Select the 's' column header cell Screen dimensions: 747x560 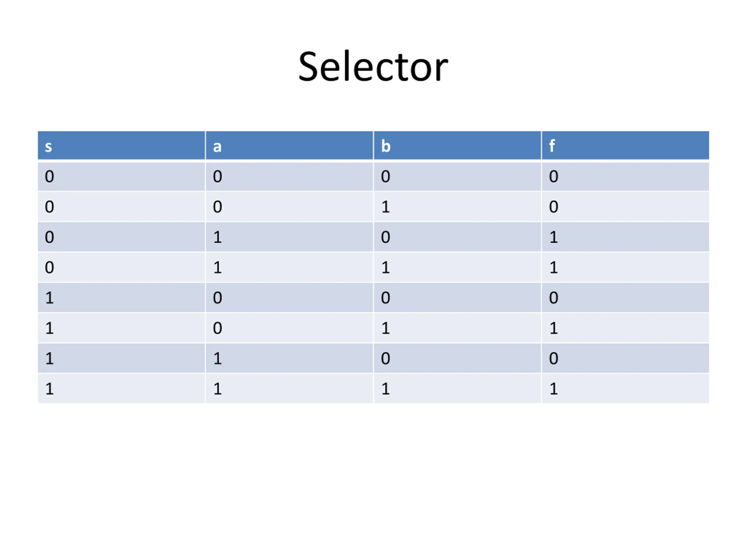121,146
